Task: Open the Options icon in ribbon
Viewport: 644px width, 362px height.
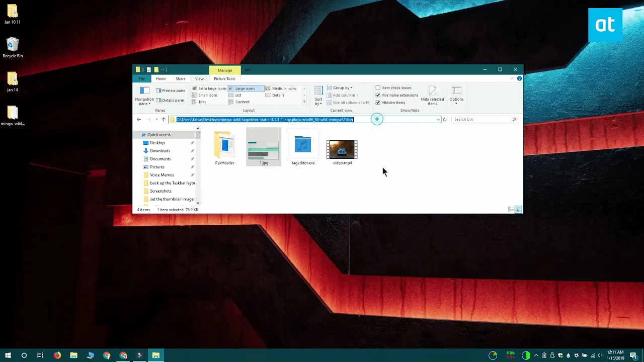Action: tap(456, 96)
